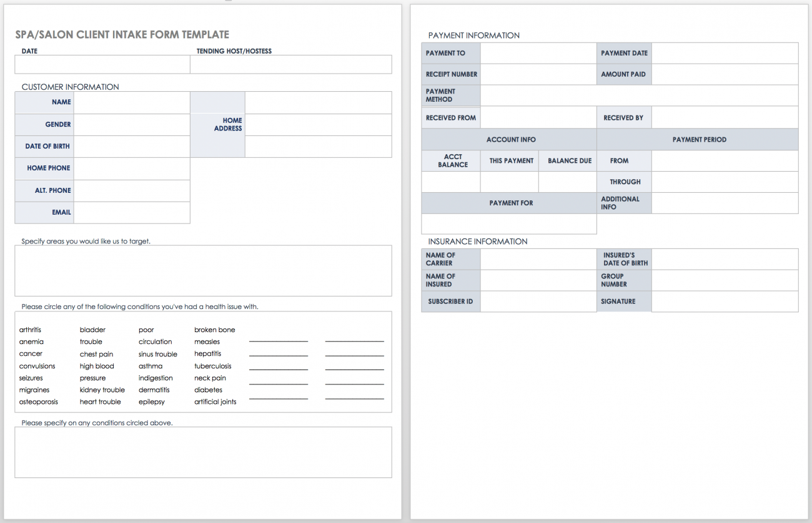
Task: Click the condition 'sinus trouble'
Action: point(158,354)
